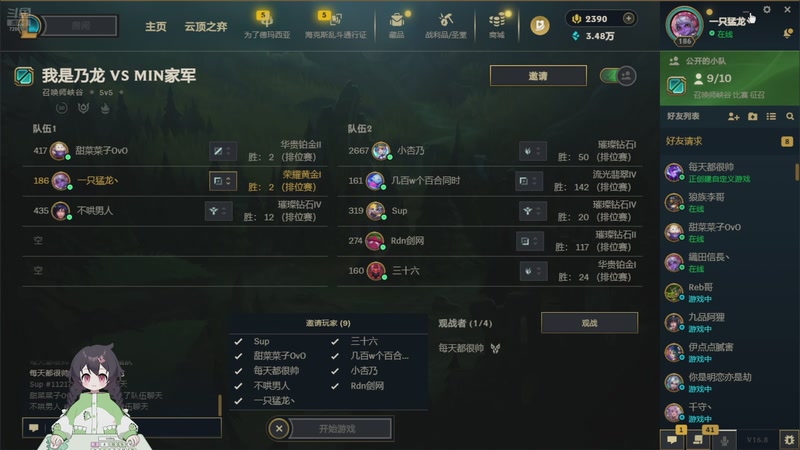This screenshot has height=450, width=800.
Task: Click the 邀请 invite button
Action: [538, 76]
